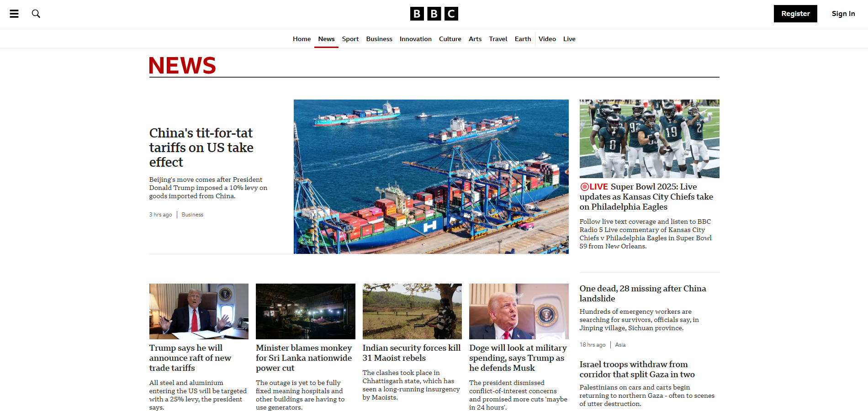868x411 pixels.
Task: Click the Asia tag under landslide story
Action: coord(620,345)
